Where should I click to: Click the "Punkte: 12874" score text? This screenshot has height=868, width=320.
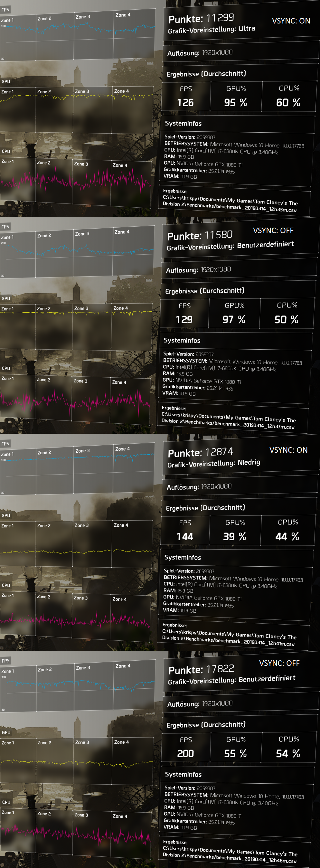pos(201,452)
